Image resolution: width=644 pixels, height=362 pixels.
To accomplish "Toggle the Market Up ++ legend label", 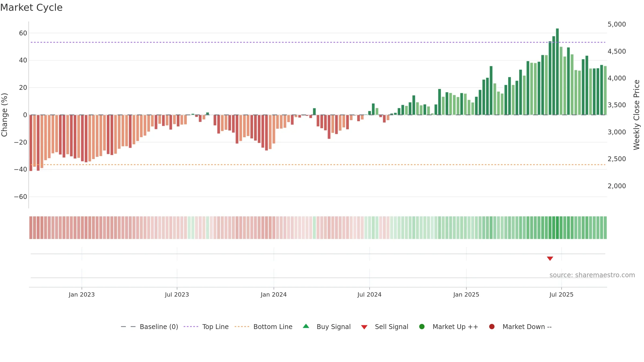I will tap(455, 327).
